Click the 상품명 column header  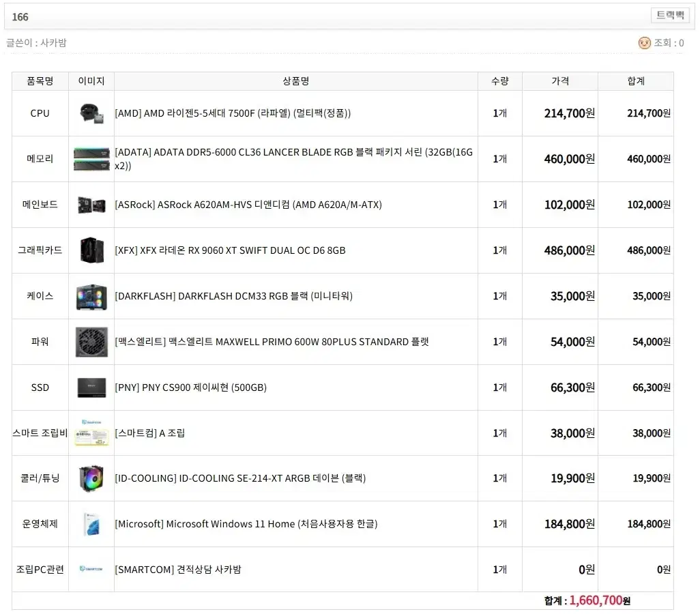(x=295, y=81)
